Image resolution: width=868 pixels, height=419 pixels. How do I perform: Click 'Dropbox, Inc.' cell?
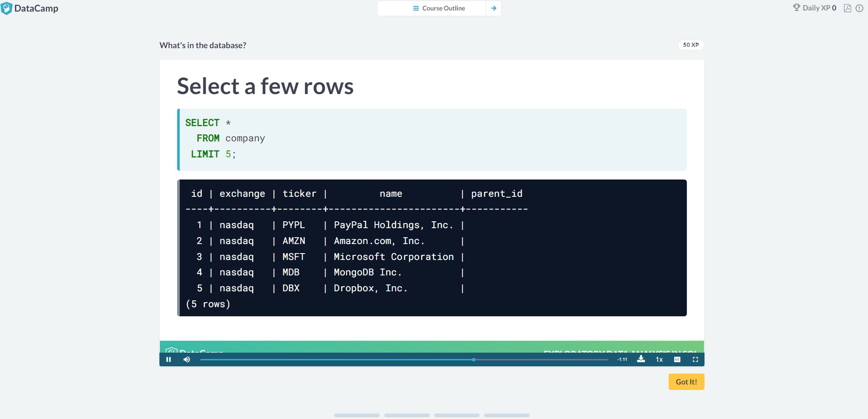[x=371, y=288]
